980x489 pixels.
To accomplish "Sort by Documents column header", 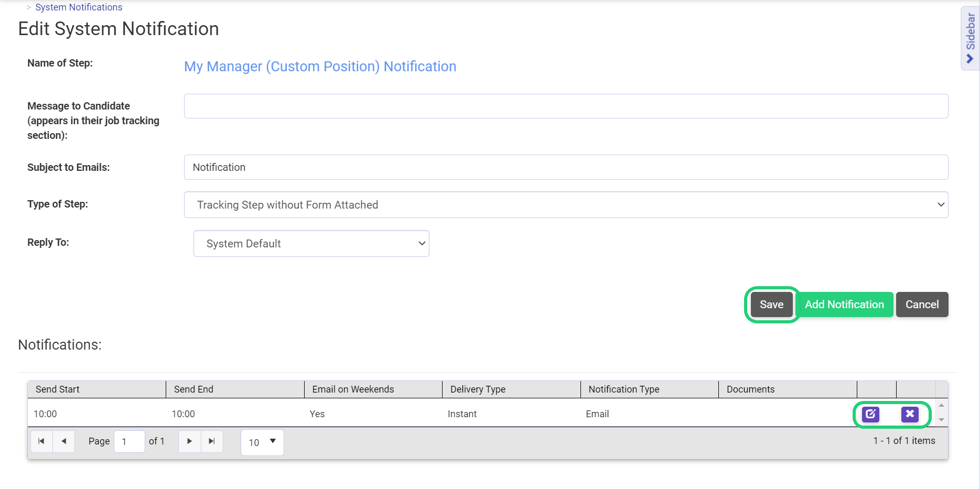I will pyautogui.click(x=788, y=389).
